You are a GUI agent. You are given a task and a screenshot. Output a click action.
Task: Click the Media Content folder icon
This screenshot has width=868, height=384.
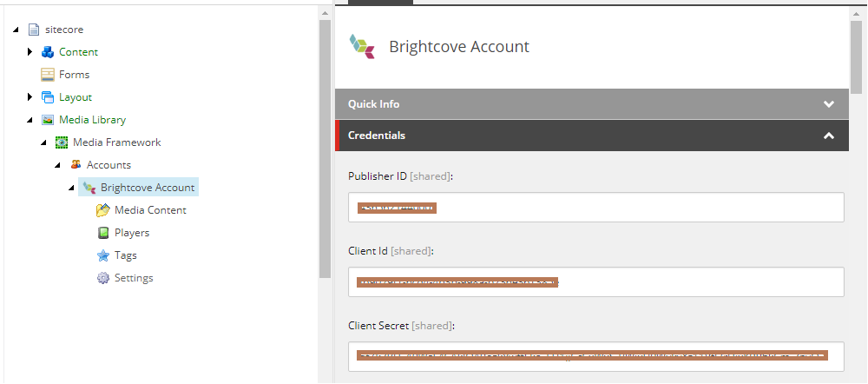(x=103, y=210)
